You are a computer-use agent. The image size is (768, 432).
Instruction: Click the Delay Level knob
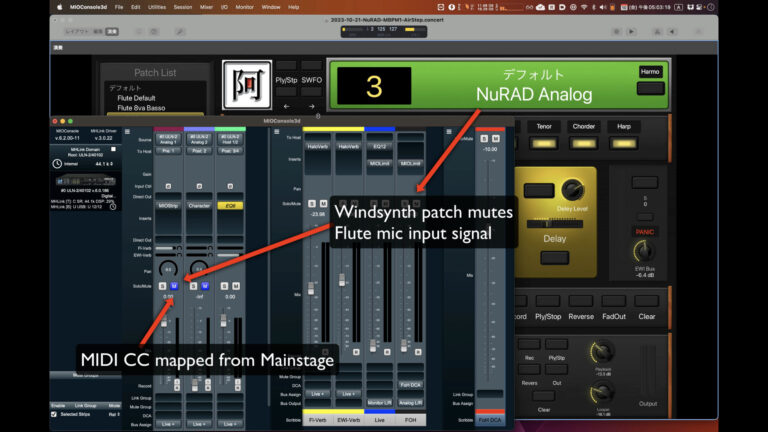572,190
